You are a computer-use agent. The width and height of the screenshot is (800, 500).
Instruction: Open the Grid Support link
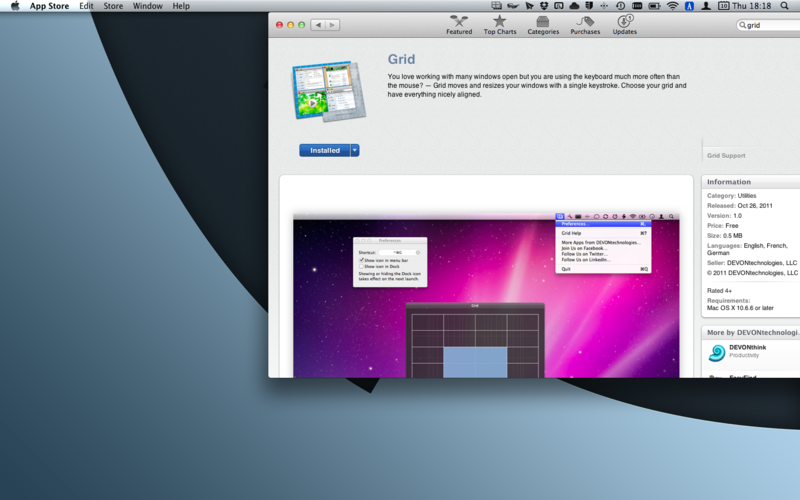(726, 156)
